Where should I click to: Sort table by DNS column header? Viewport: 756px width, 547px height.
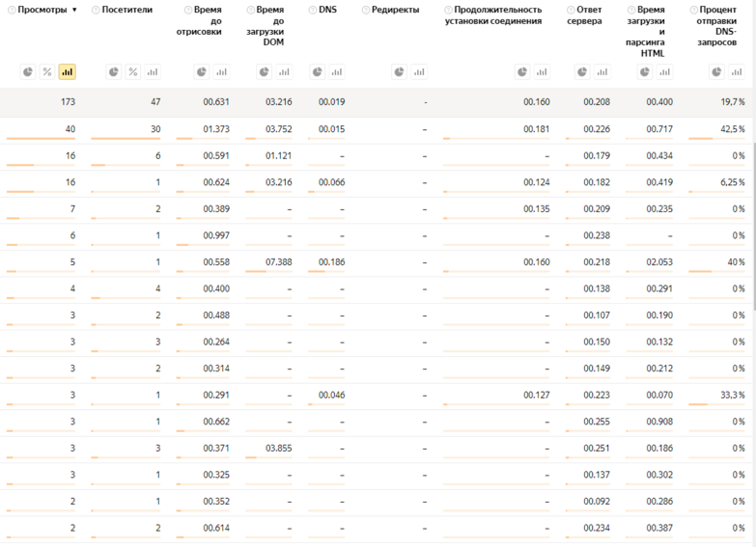tap(327, 10)
